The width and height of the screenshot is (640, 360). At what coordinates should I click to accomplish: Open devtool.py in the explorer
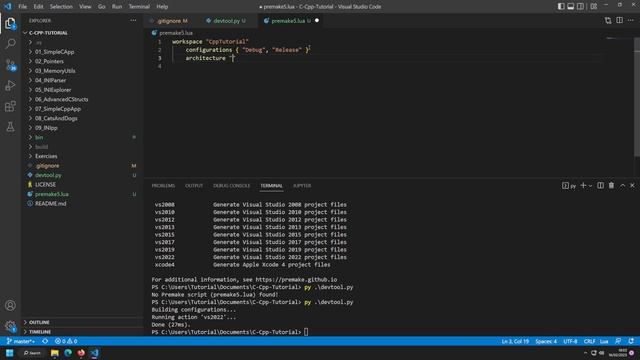82,175
